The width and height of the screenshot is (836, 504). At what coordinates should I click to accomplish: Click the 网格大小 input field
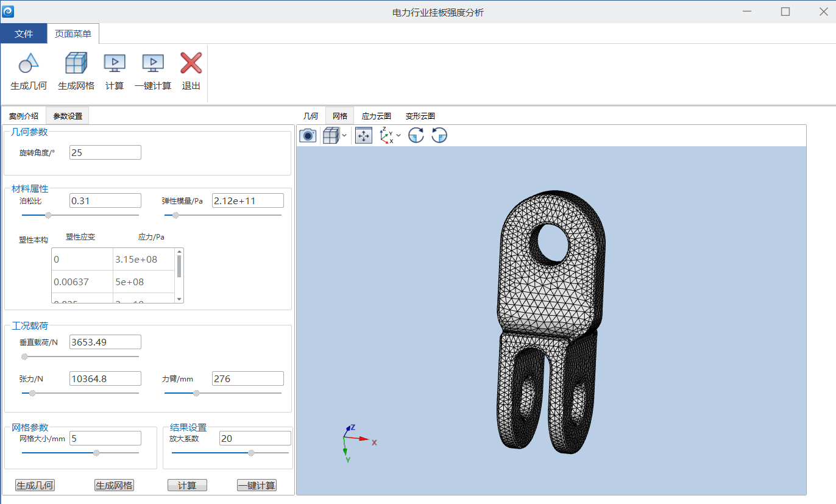[x=105, y=438]
